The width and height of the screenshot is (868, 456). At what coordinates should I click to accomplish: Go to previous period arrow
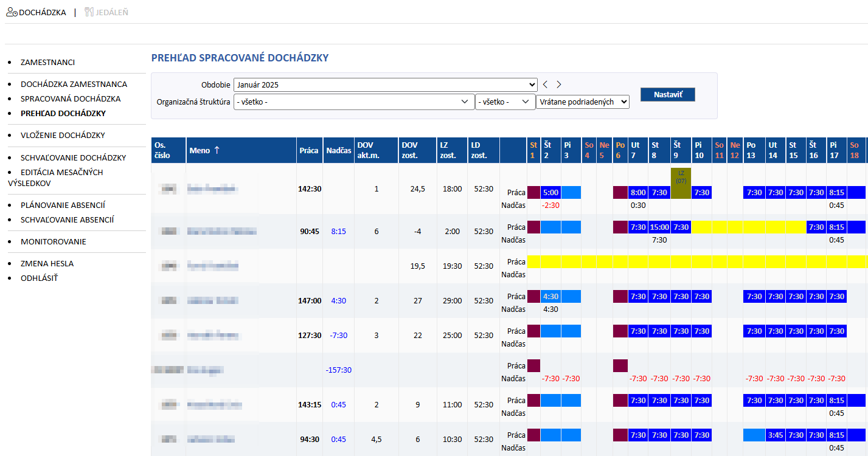point(546,85)
